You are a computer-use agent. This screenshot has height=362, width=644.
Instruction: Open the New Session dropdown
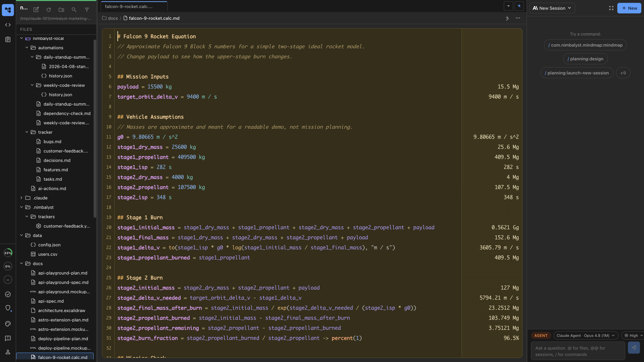point(552,8)
